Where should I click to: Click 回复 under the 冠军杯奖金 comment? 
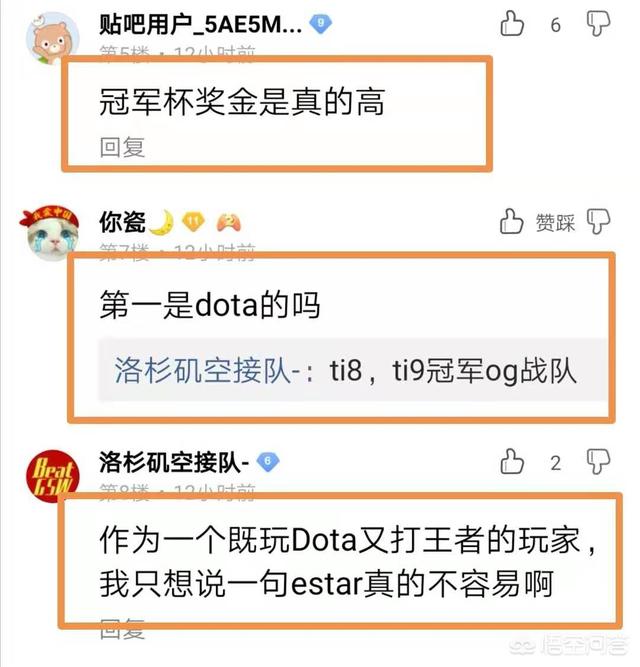[122, 147]
